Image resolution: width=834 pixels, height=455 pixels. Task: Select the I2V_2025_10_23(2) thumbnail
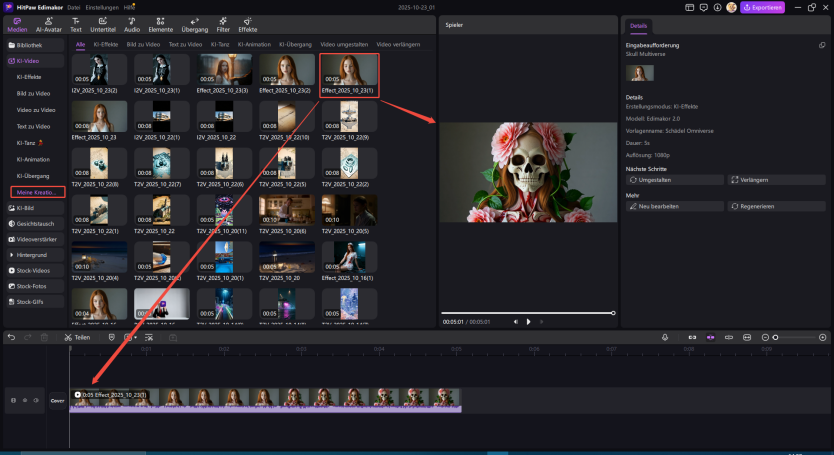point(99,68)
